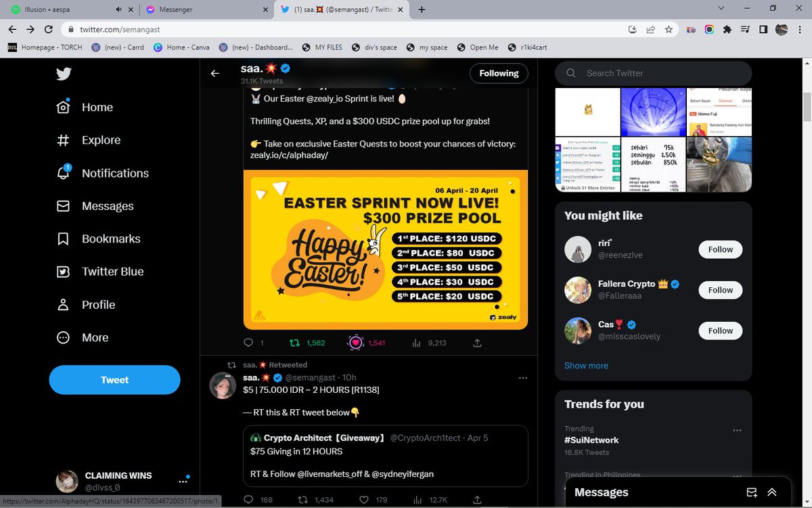Open riri profile avatar
Viewport: 812px width, 508px height.
tap(578, 249)
